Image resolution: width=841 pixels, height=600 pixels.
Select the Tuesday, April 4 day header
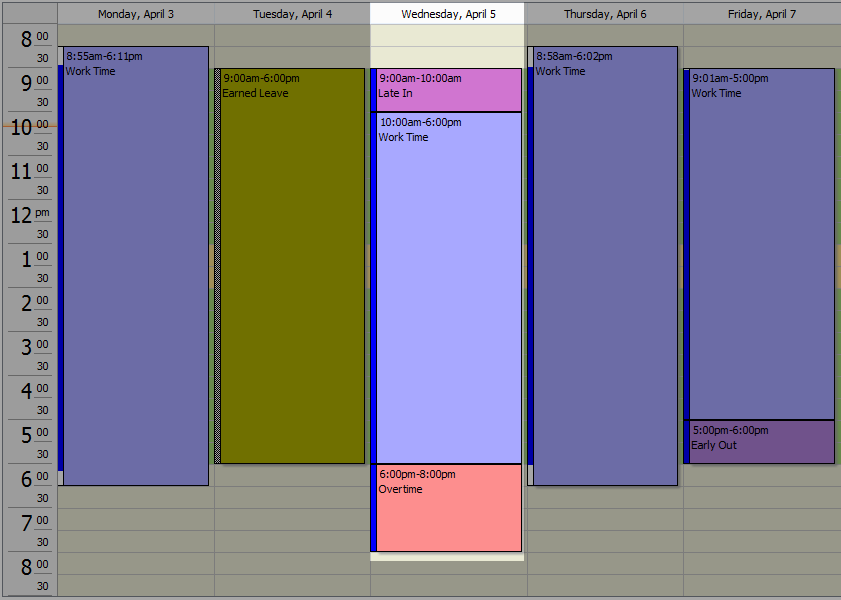(x=292, y=14)
